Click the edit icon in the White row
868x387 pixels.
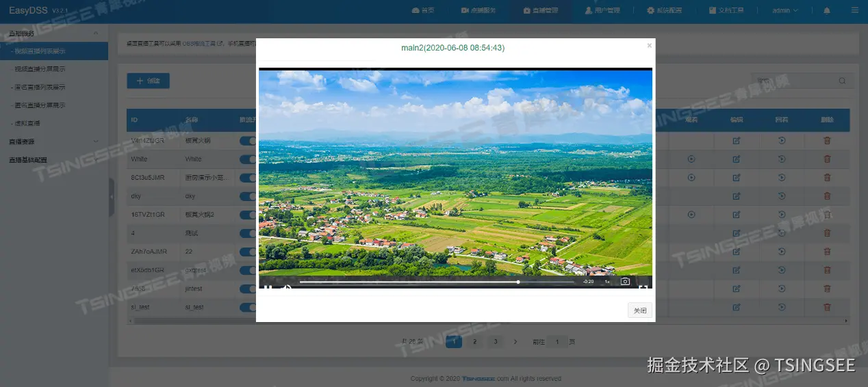(x=737, y=159)
